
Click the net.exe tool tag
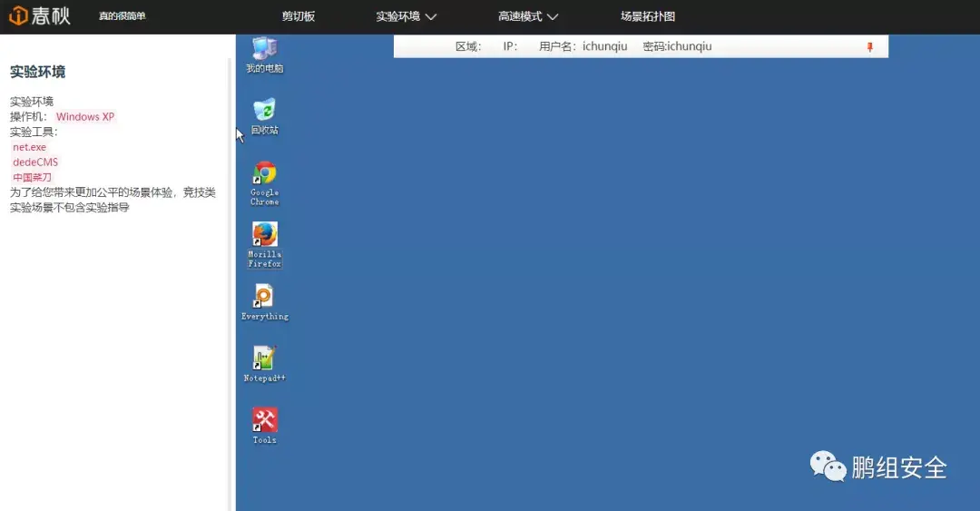[x=29, y=147]
